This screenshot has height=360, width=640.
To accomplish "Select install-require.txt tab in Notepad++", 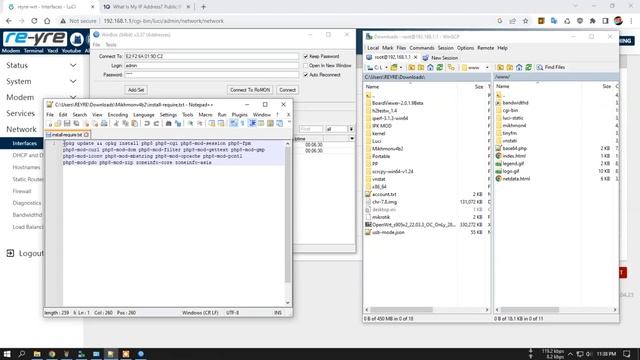I will 67,135.
